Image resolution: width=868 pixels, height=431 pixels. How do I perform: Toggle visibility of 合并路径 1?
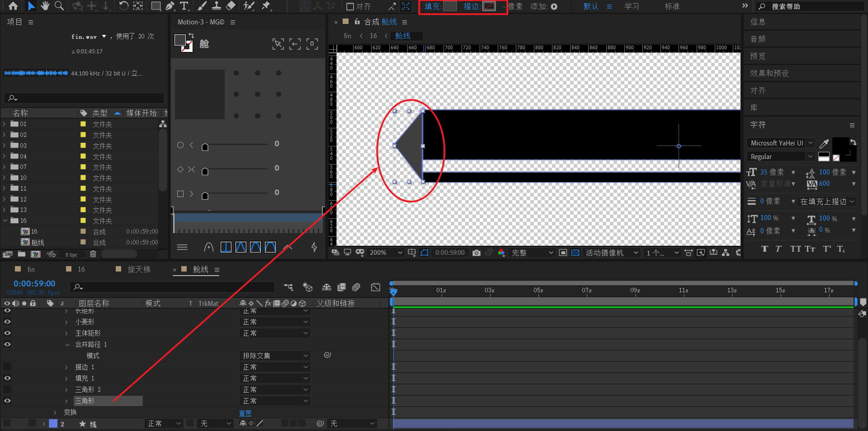[7, 344]
